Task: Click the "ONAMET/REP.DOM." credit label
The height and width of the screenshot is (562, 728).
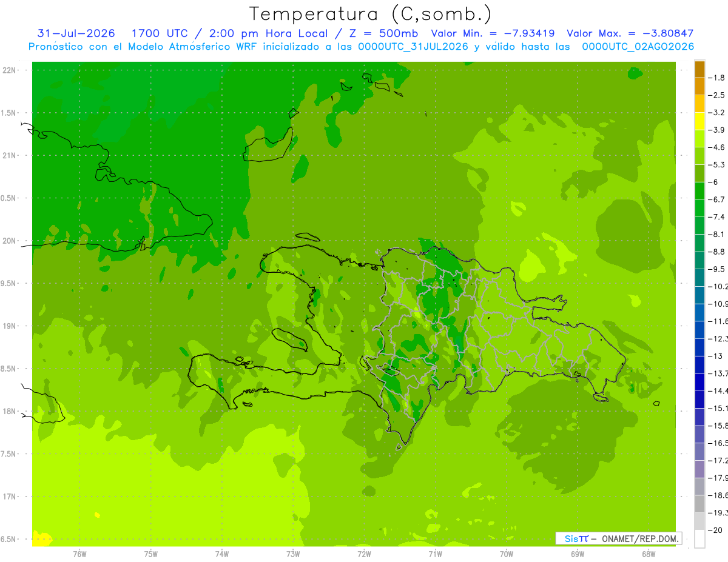Action: coord(639,538)
